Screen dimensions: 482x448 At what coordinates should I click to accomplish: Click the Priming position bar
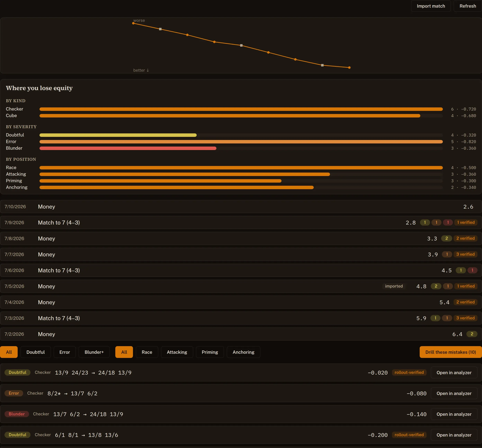160,181
